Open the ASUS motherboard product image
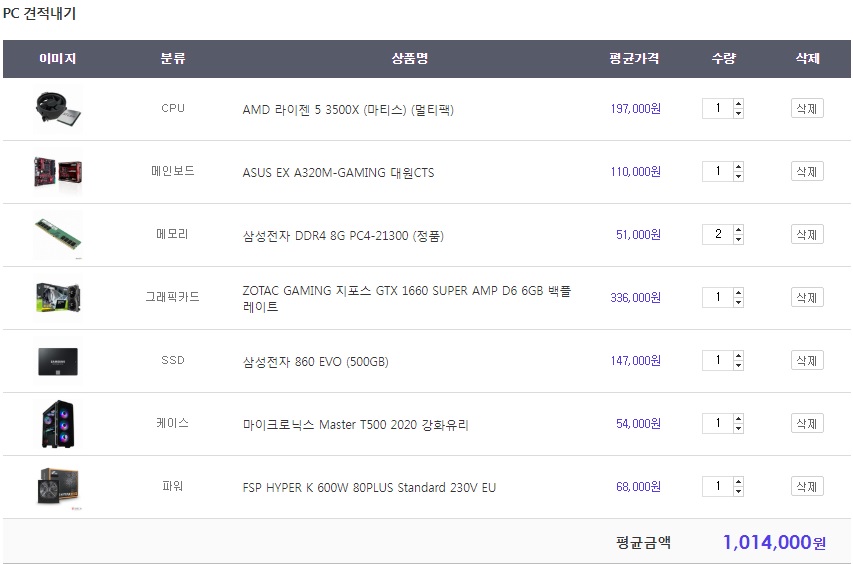The height and width of the screenshot is (564, 853). pos(58,172)
